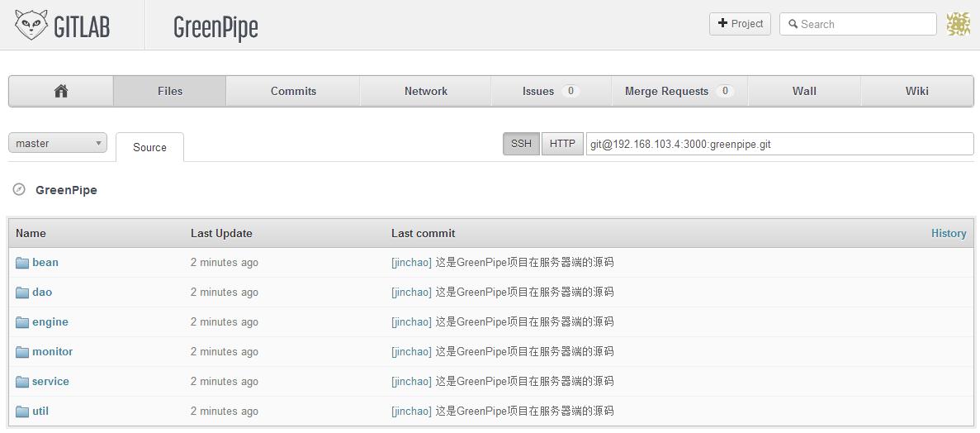The image size is (980, 433).
Task: Click the Last commit column header
Action: coord(423,233)
